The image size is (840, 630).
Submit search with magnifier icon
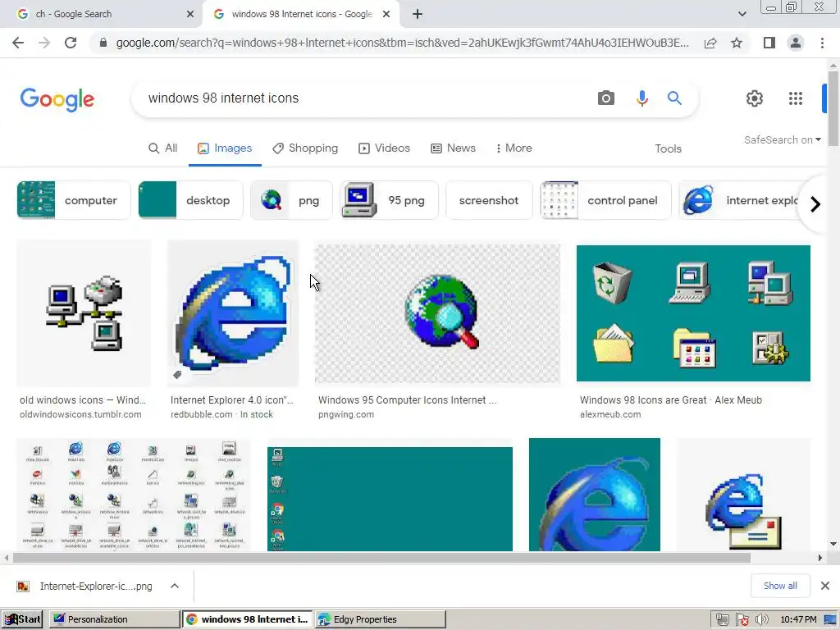(x=674, y=98)
